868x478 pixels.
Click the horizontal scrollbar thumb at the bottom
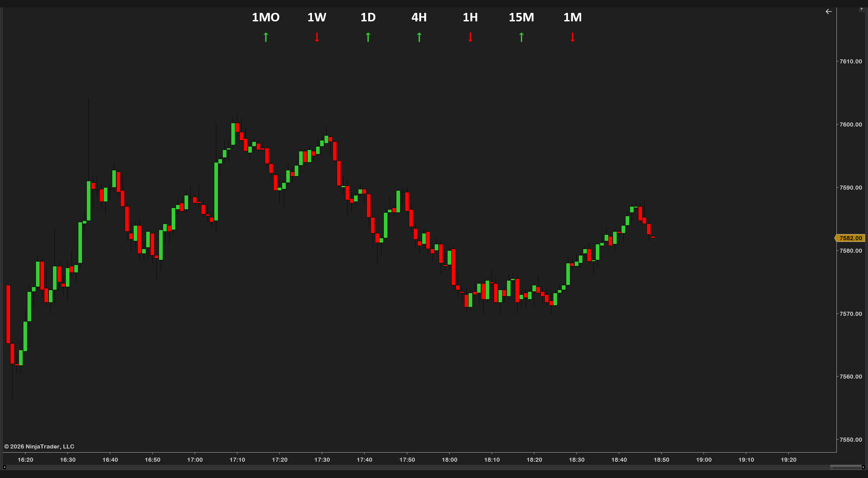tap(846, 467)
